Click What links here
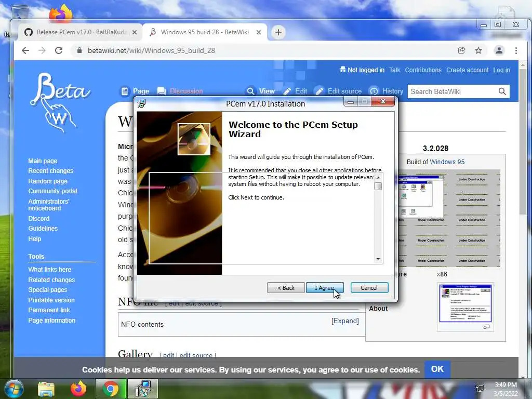Viewport: 532px width, 399px height. pyautogui.click(x=49, y=270)
